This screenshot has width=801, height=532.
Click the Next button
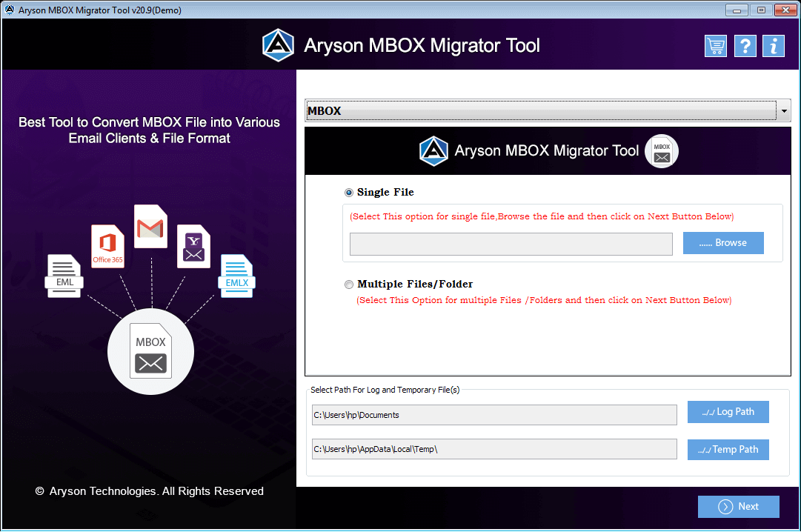point(739,507)
